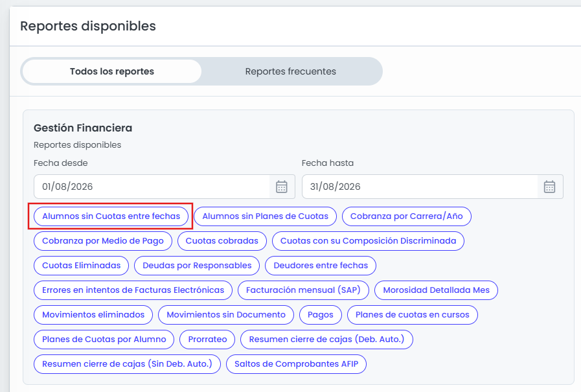Open the Pagos report

[321, 315]
